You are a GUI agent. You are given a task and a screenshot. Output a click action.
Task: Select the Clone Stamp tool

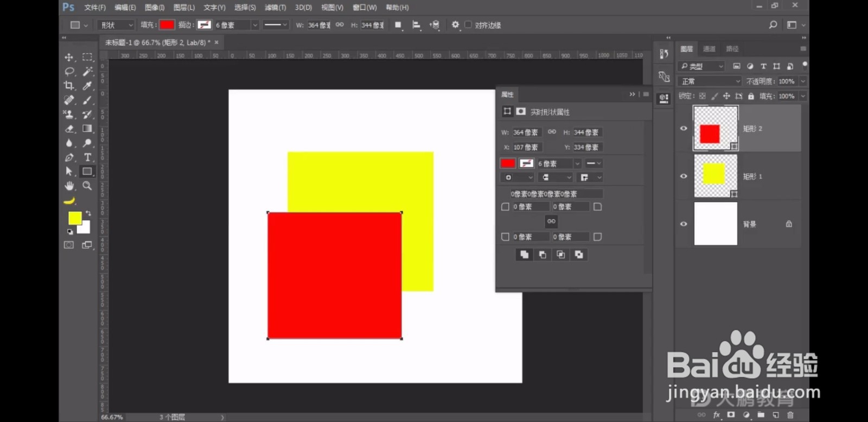(69, 114)
